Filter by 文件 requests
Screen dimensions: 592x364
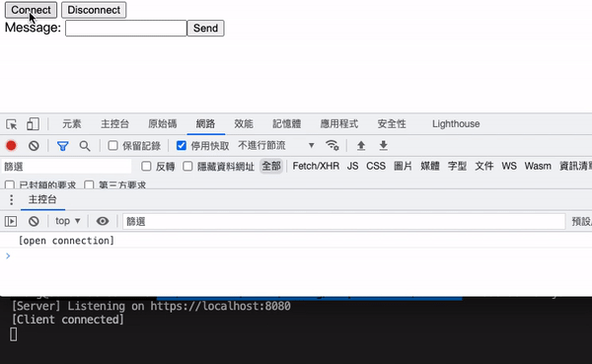pos(484,166)
